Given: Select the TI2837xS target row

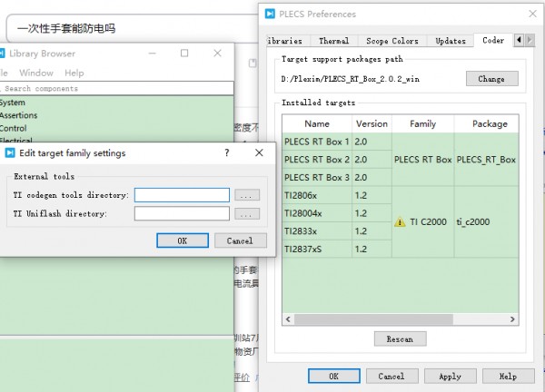Looking at the screenshot, I should click(x=317, y=249).
